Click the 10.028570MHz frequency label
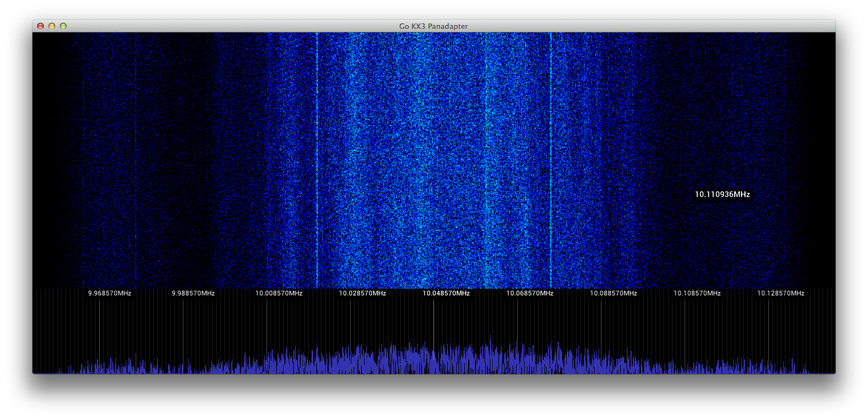The height and width of the screenshot is (419, 868). pyautogui.click(x=362, y=293)
